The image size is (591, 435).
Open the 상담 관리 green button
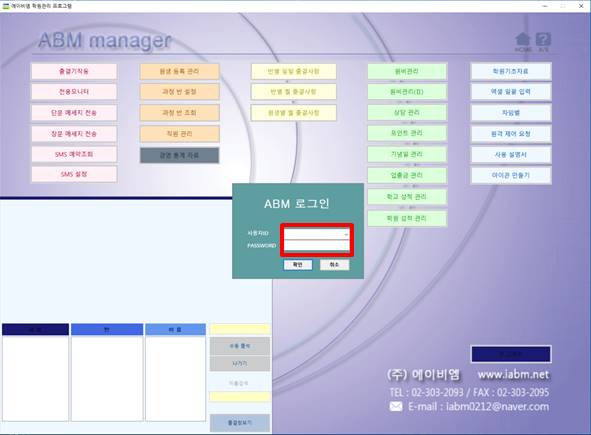click(x=407, y=112)
